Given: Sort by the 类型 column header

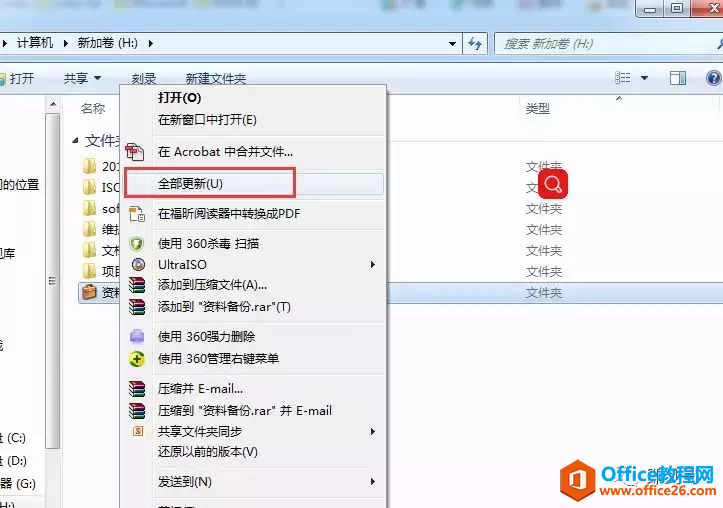Looking at the screenshot, I should point(538,109).
